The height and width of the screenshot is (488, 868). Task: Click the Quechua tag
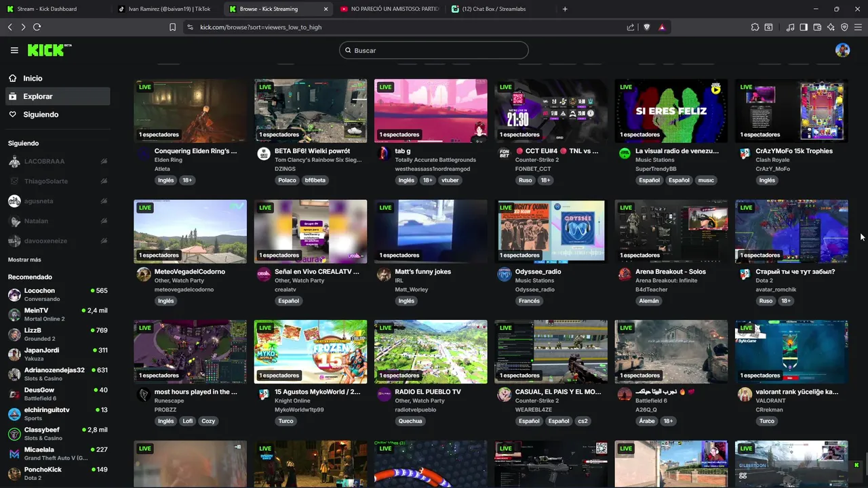410,421
